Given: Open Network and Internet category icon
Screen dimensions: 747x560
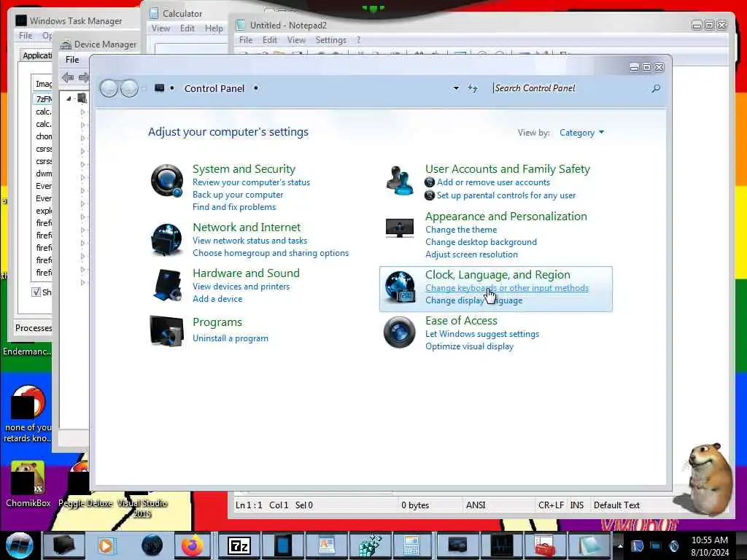Looking at the screenshot, I should click(x=166, y=239).
